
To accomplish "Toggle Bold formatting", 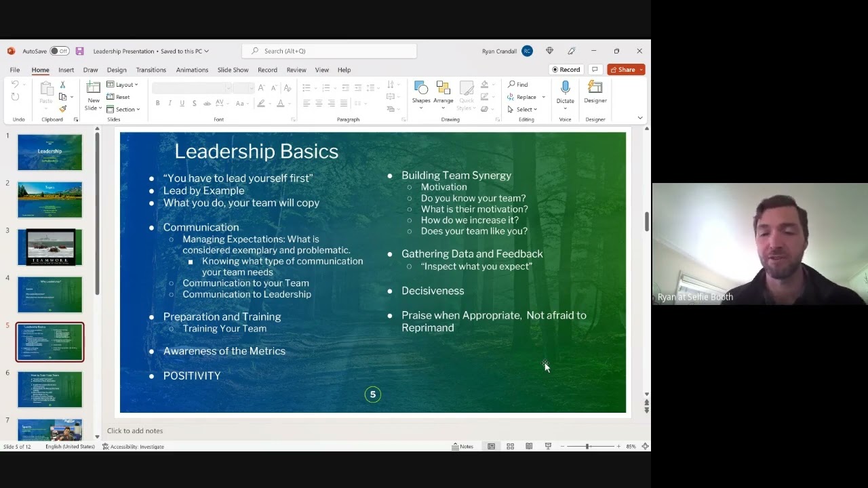I will coord(157,103).
